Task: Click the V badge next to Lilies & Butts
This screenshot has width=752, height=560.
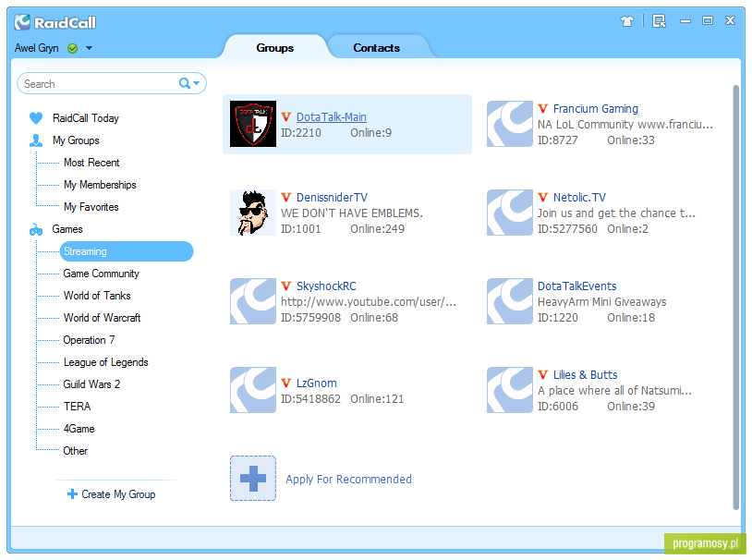Action: (x=543, y=375)
